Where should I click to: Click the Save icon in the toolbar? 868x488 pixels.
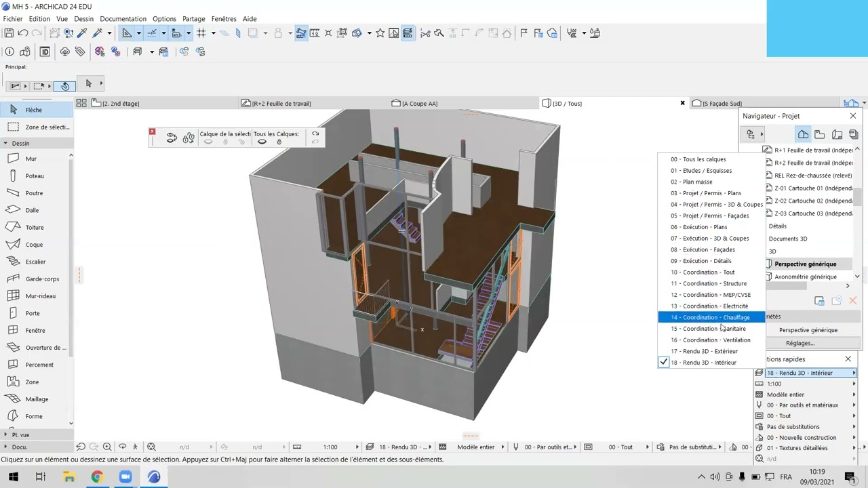(x=9, y=33)
